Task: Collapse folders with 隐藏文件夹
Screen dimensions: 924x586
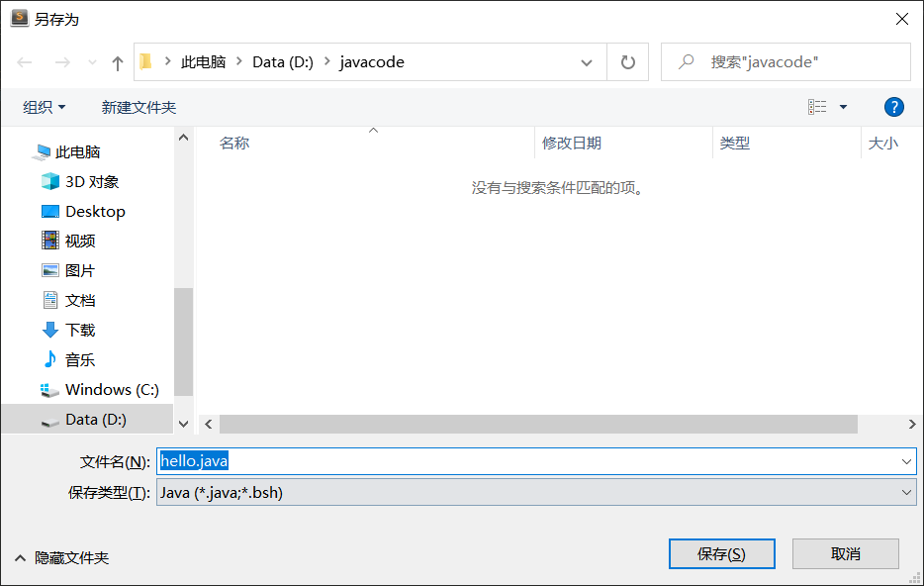Action: click(62, 557)
